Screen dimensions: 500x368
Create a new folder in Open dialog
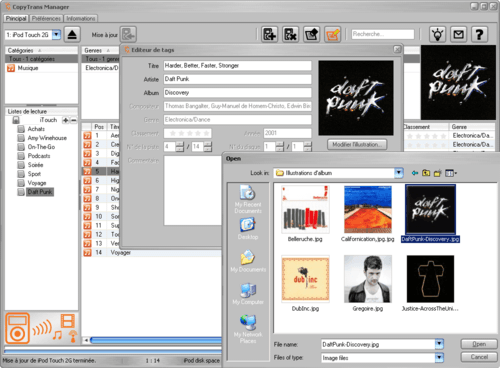437,173
